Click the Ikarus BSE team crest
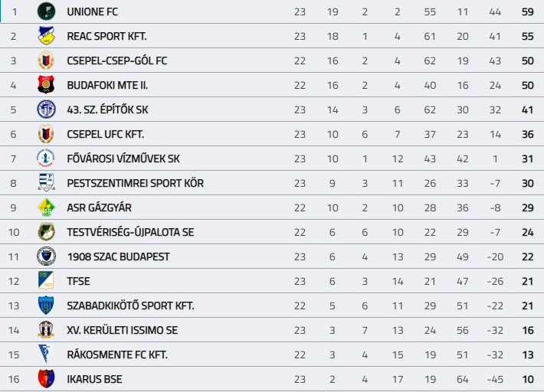This screenshot has height=392, width=544. pos(46,379)
